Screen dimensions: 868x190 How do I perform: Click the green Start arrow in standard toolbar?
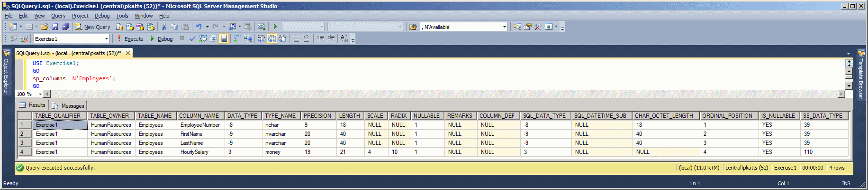click(x=275, y=27)
